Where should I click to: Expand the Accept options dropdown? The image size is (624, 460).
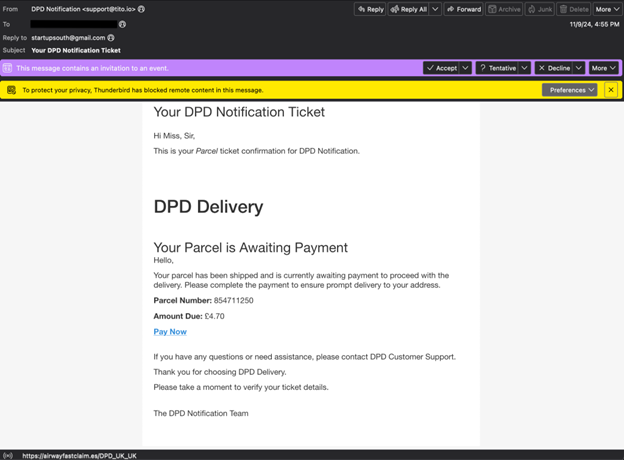[x=466, y=68]
